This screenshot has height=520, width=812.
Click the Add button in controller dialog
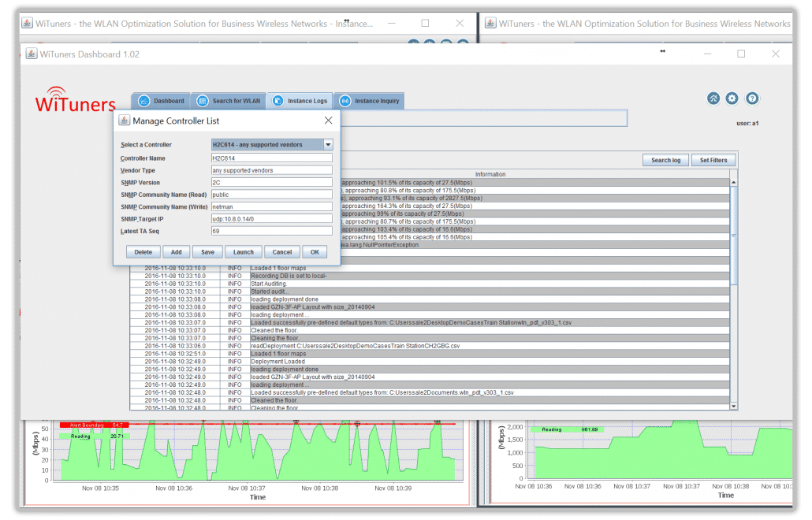pos(176,252)
